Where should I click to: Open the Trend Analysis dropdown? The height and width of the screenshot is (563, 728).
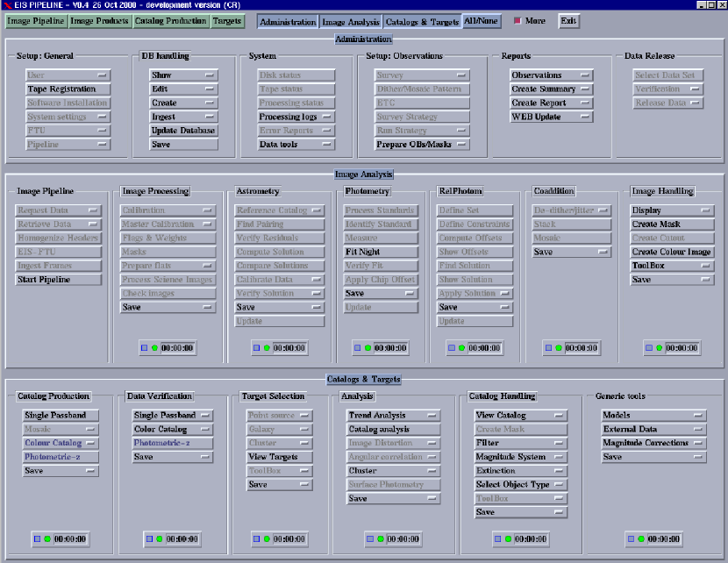(x=394, y=416)
